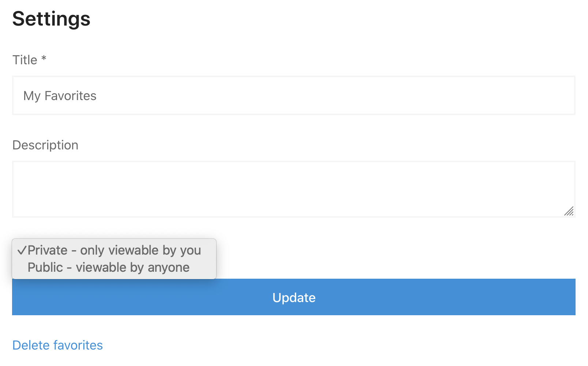
Task: Click the Description field label
Action: (45, 145)
